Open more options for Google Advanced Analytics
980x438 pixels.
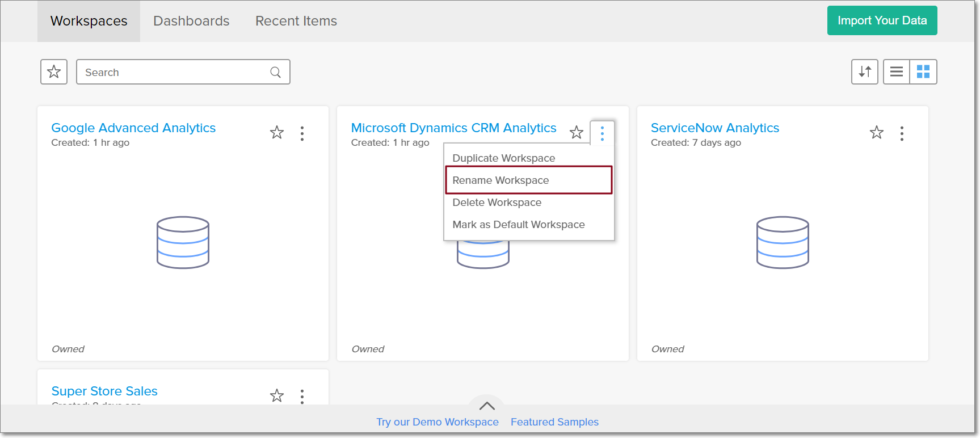[x=302, y=133]
